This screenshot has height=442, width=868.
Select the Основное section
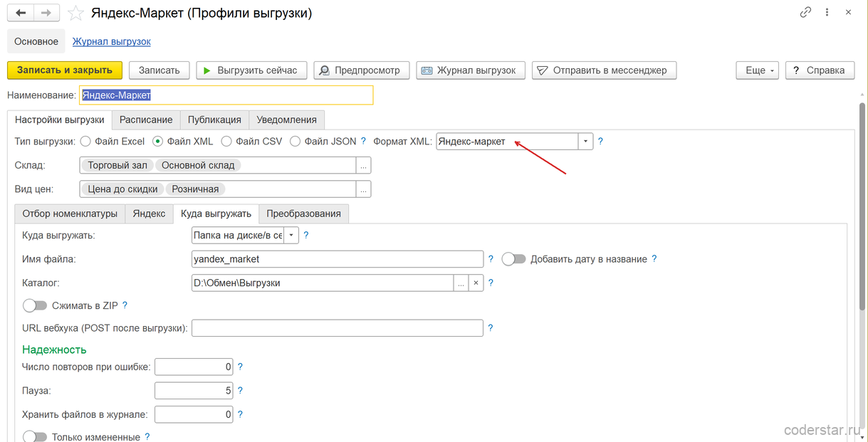coord(36,41)
